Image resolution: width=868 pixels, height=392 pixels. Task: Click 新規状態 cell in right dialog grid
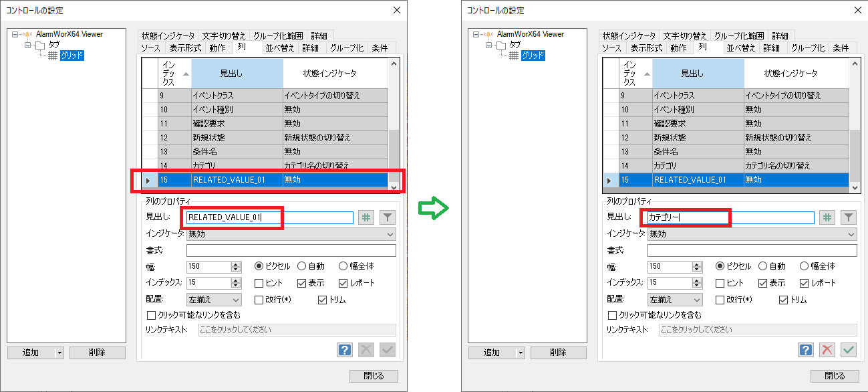click(x=698, y=138)
